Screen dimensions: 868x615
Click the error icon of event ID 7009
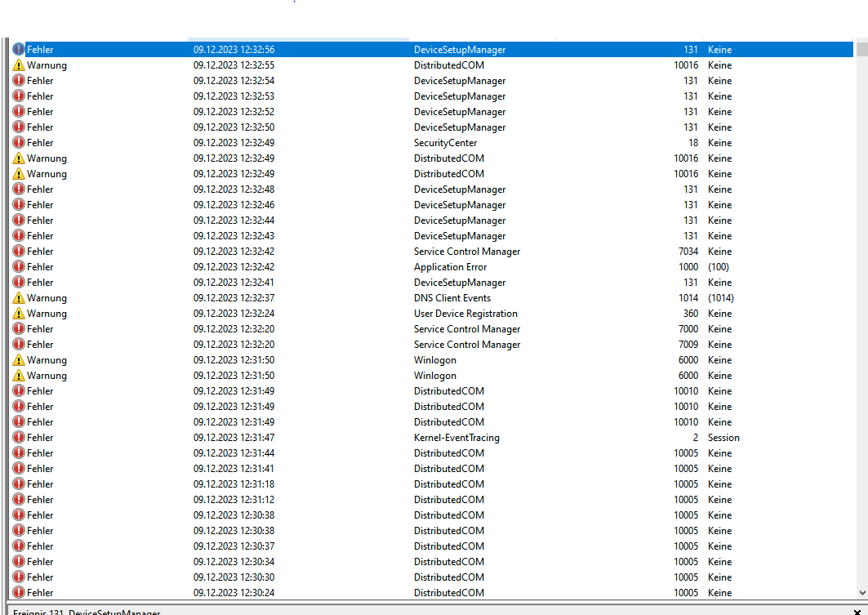coord(18,344)
